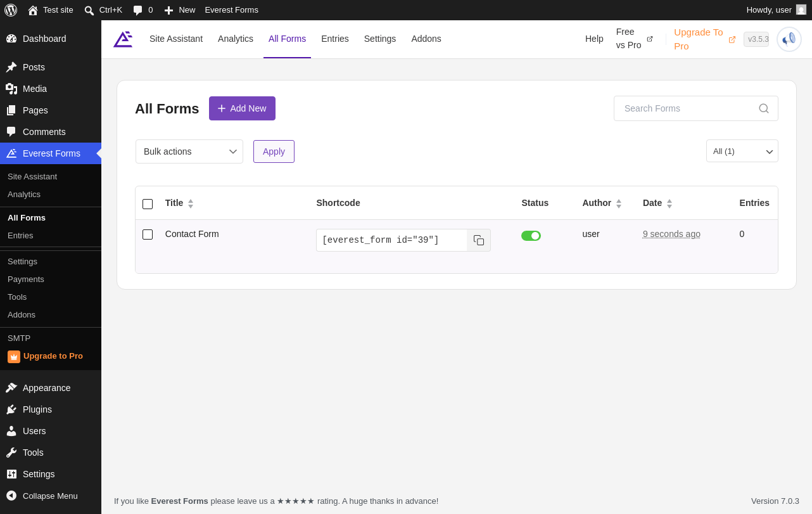Click the Shortcode column header

(x=338, y=203)
